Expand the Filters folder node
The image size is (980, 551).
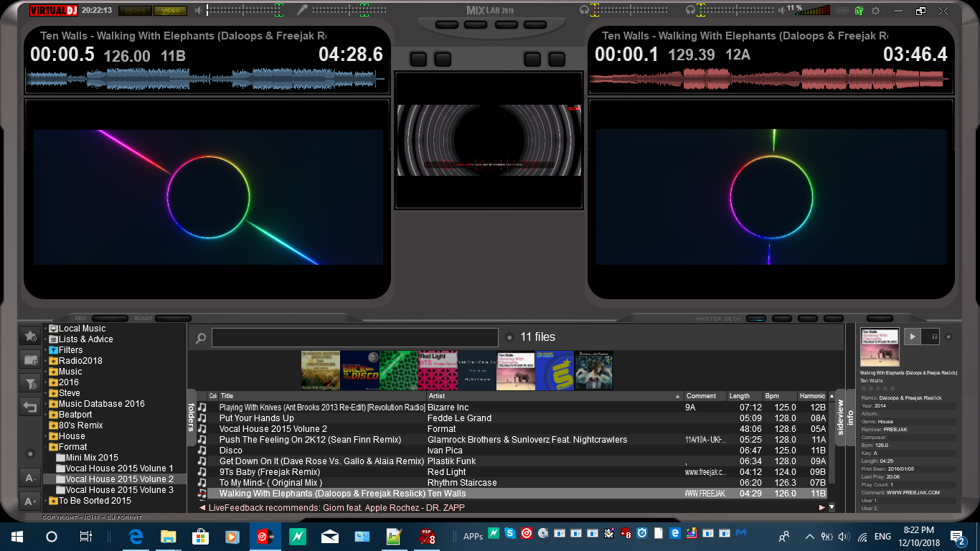[46, 350]
